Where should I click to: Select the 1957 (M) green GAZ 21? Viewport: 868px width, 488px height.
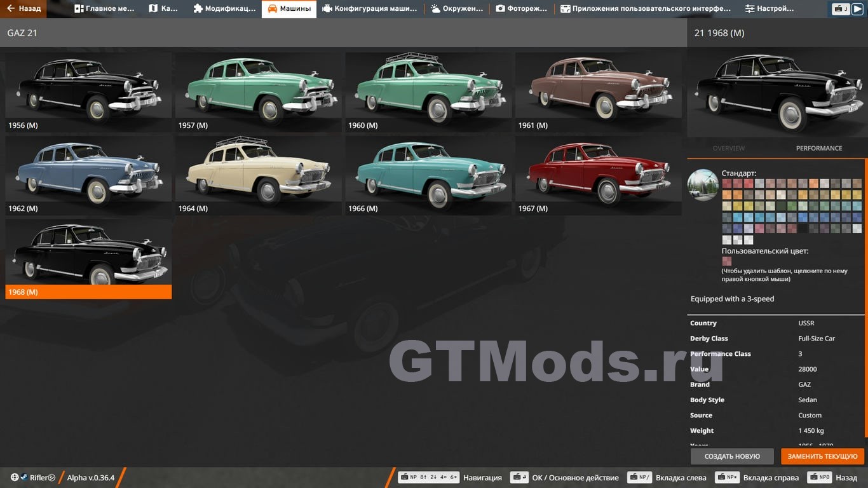tap(259, 92)
